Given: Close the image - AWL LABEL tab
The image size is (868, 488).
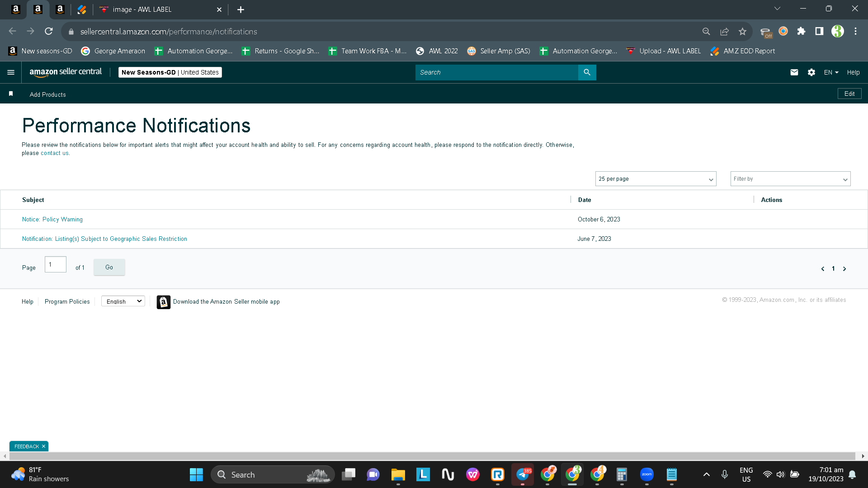Looking at the screenshot, I should [219, 9].
